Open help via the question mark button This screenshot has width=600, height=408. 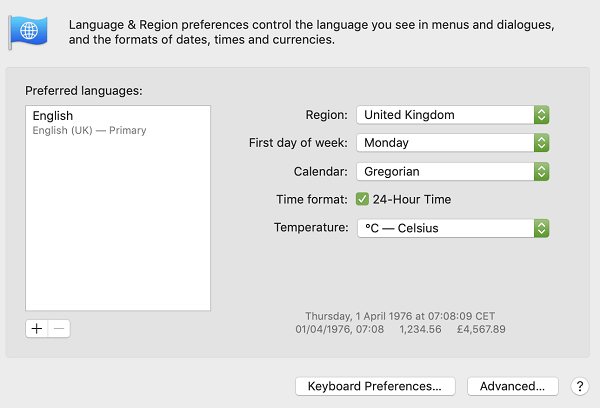click(x=579, y=386)
